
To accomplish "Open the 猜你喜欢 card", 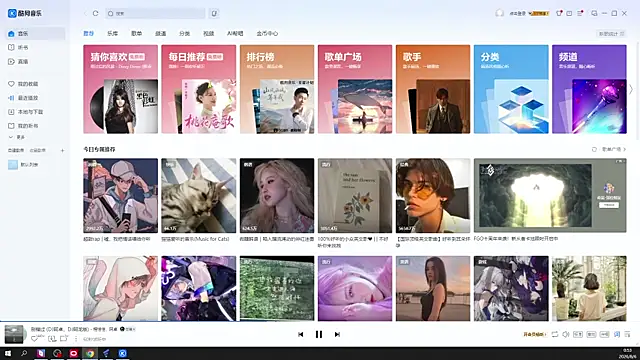I will point(120,89).
